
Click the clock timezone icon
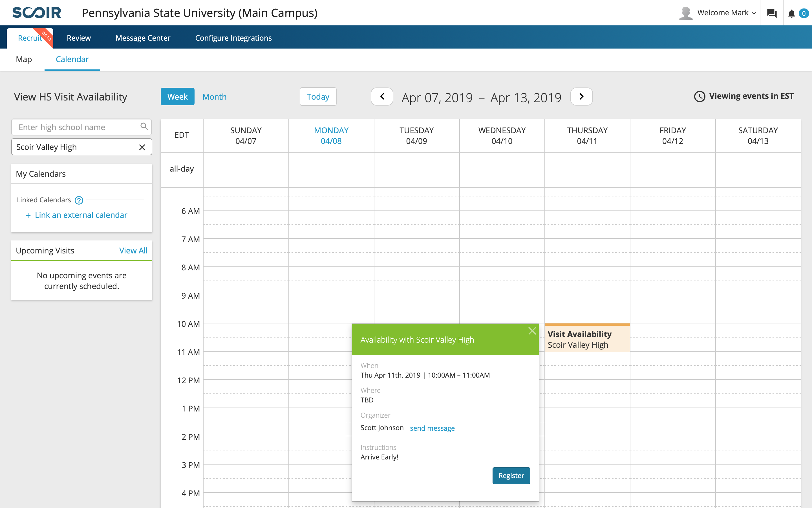(x=700, y=97)
